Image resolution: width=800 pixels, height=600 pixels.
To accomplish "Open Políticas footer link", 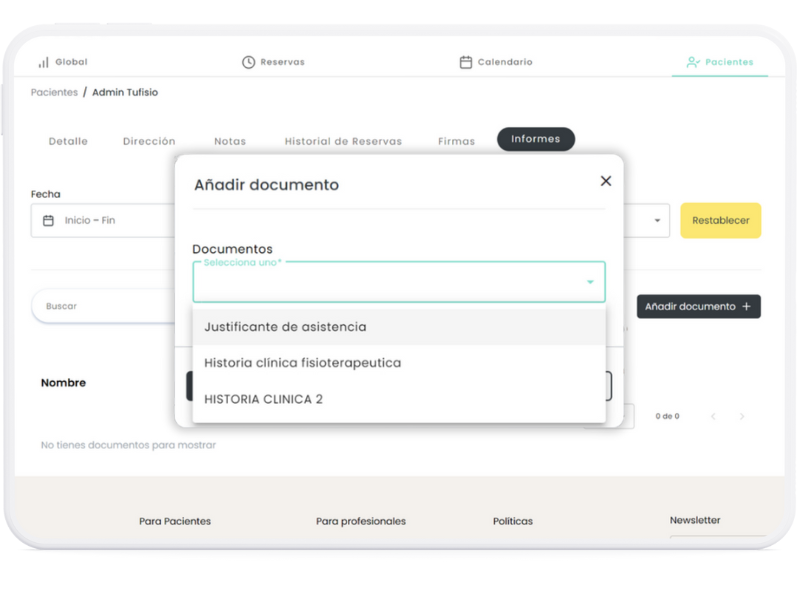I will (513, 521).
